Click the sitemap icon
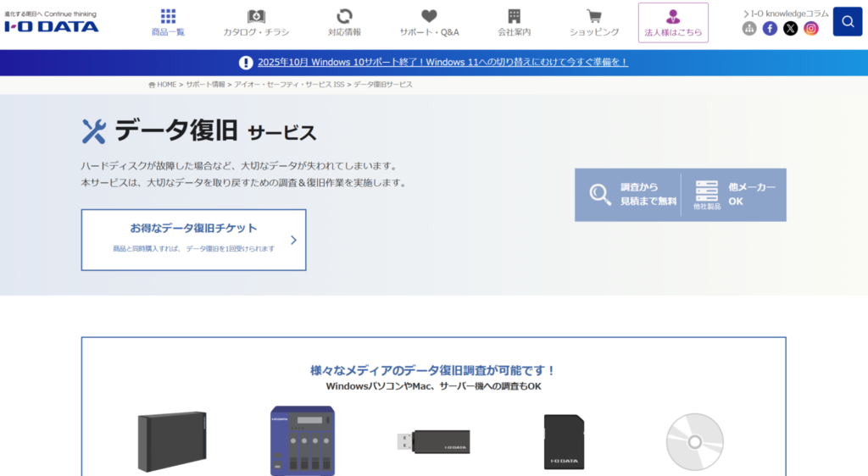 749,28
